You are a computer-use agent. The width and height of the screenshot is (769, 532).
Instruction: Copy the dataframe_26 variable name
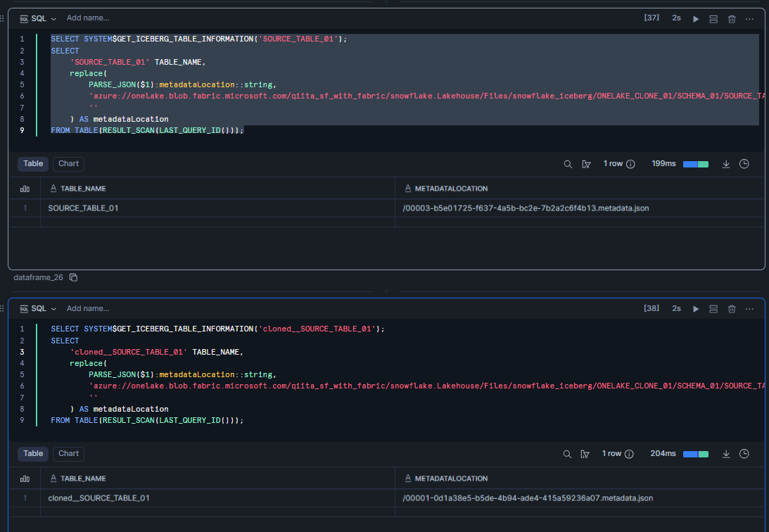(x=74, y=278)
